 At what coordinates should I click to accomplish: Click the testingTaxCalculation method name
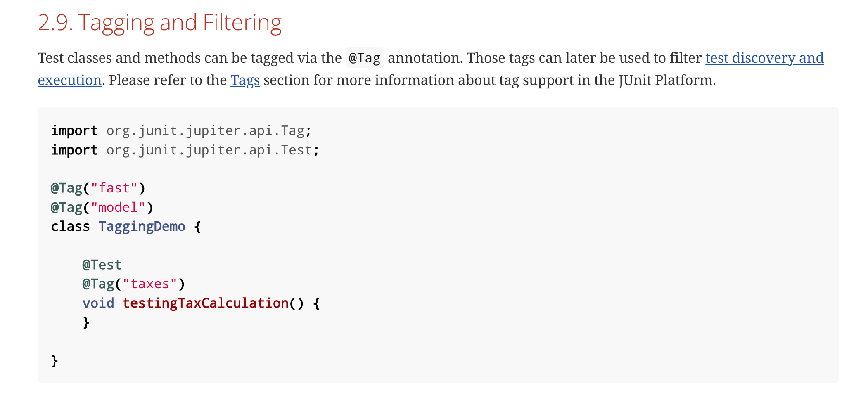(205, 303)
